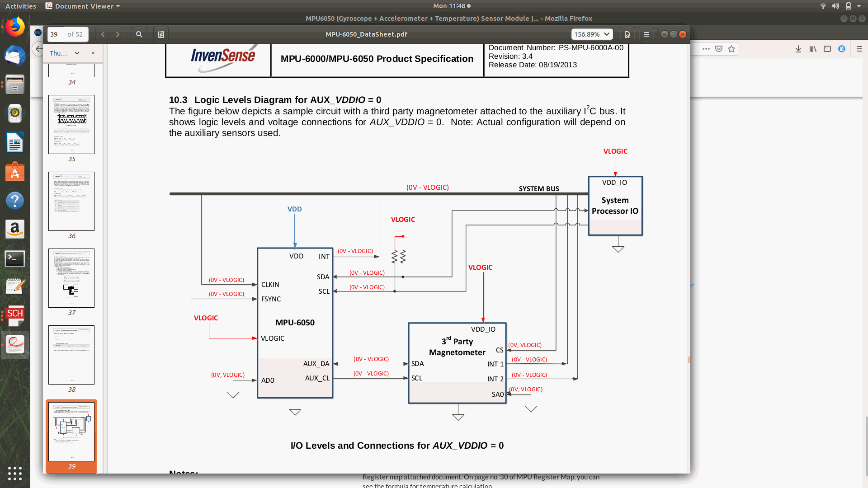Screen dimensions: 868x488
Task: Toggle the annotations toolbar
Action: (161, 34)
